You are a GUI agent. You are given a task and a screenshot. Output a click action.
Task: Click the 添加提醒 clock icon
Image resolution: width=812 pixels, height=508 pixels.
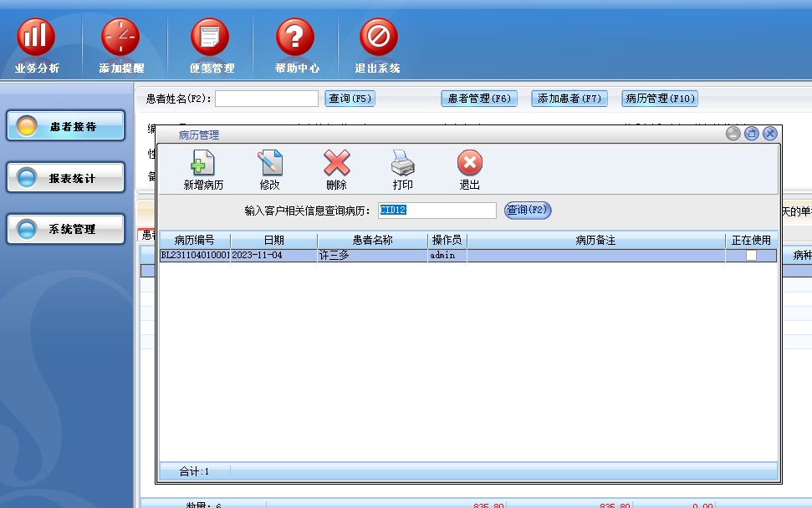(x=120, y=38)
